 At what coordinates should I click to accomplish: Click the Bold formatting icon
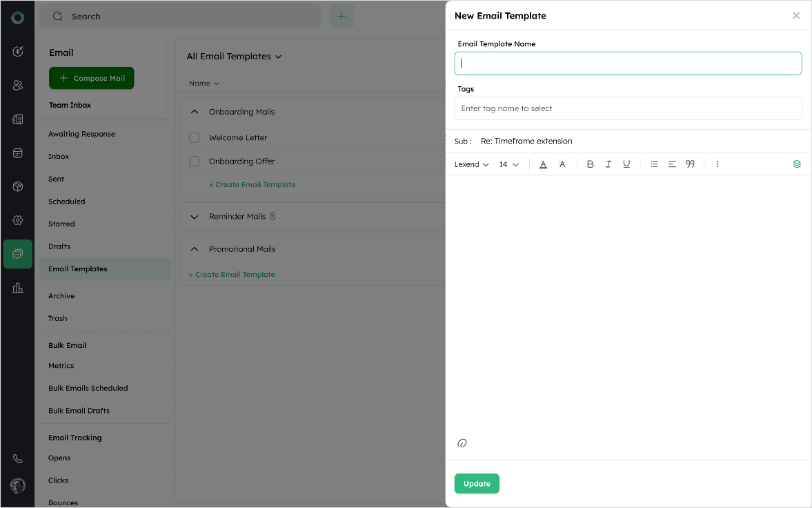click(590, 164)
